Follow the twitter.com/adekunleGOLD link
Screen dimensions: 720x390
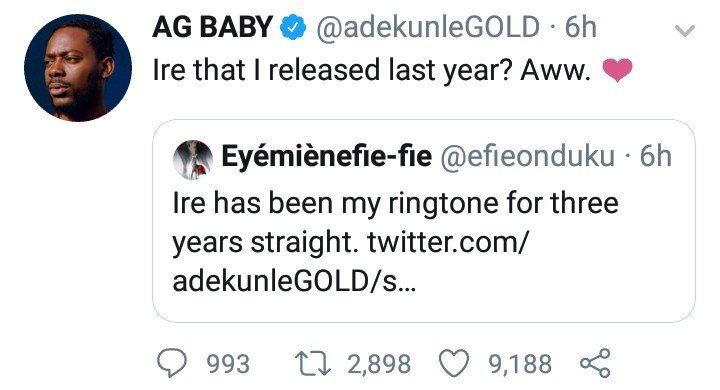(351, 262)
